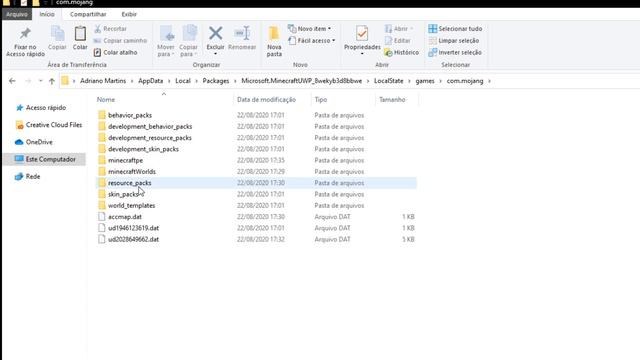Expand chevron after AppData in path
The image size is (640, 360).
coord(169,81)
